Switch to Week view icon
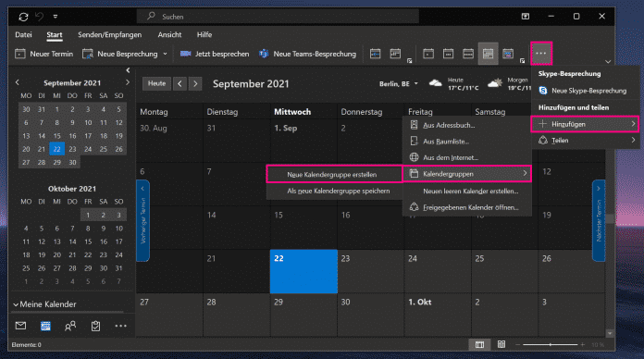 click(468, 54)
